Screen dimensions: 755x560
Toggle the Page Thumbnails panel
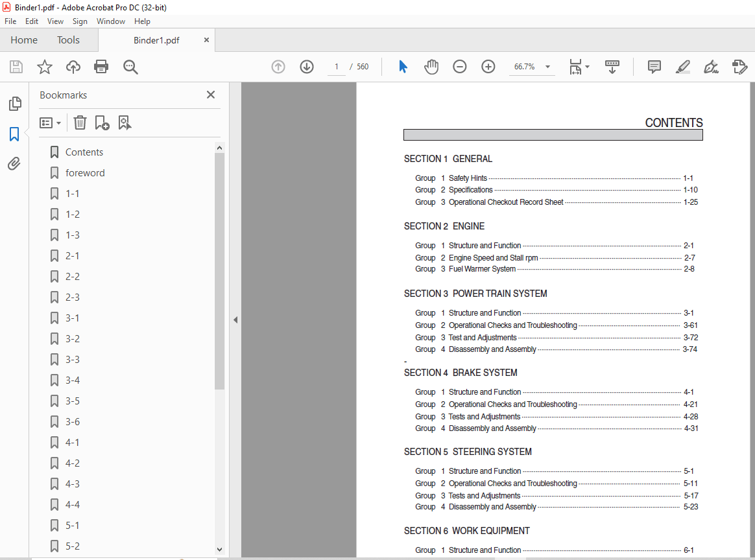click(15, 104)
